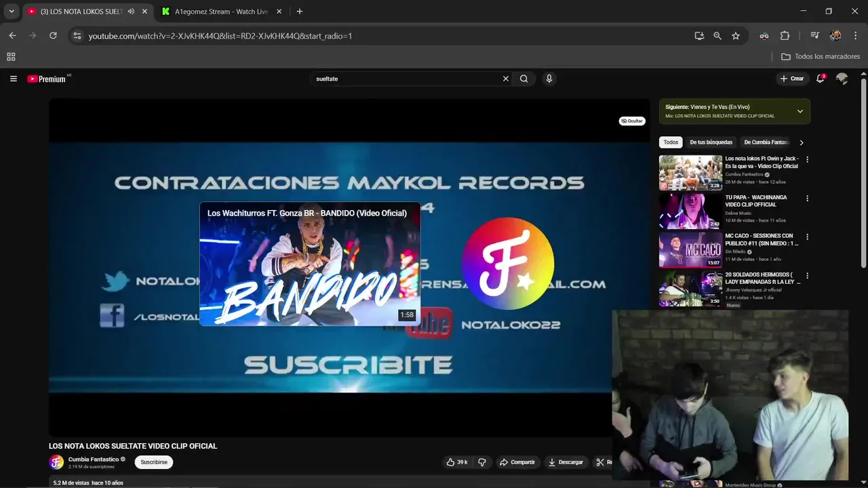Go back in browser history
This screenshot has height=488, width=868.
(x=12, y=35)
